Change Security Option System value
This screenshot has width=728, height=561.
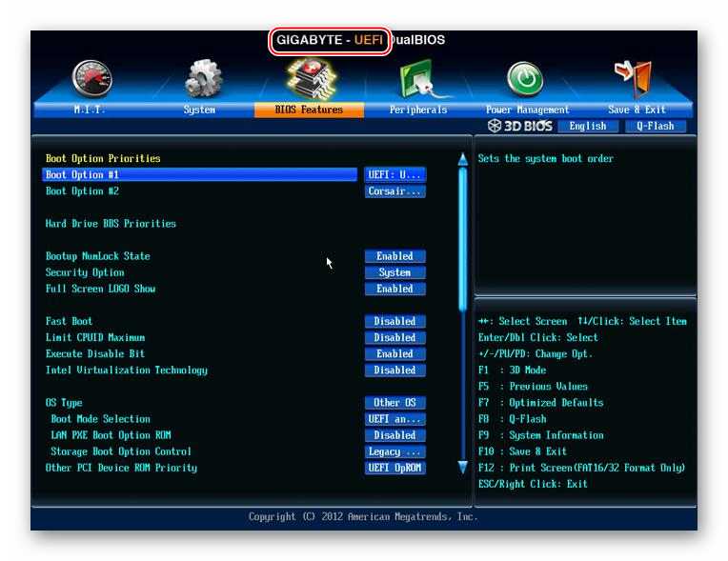394,272
